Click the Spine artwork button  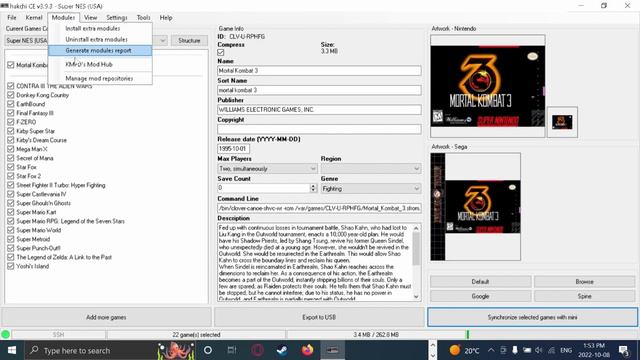584,296
